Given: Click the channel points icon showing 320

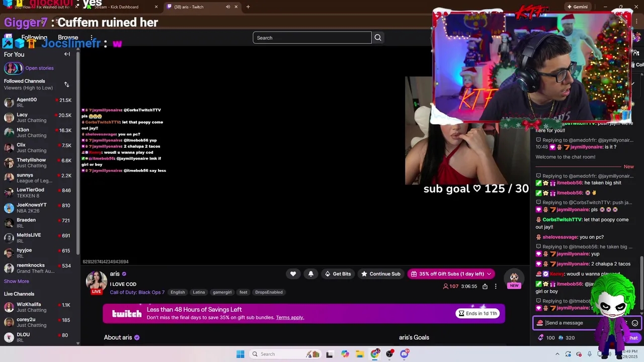Looking at the screenshot, I should [561, 338].
